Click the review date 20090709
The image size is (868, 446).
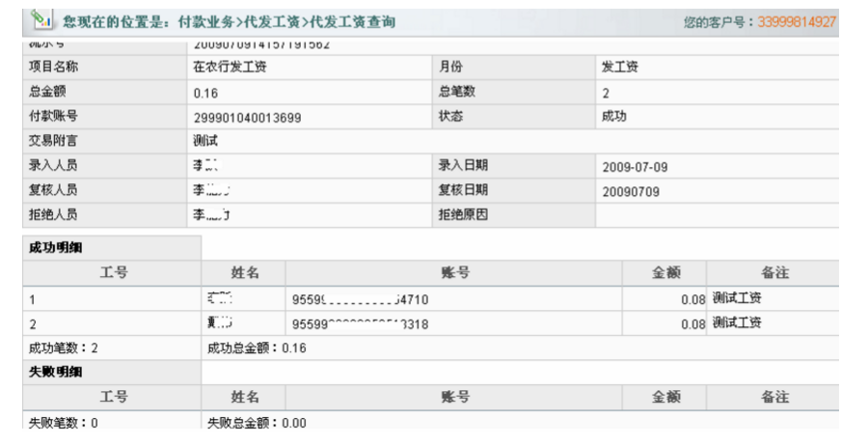pyautogui.click(x=631, y=191)
